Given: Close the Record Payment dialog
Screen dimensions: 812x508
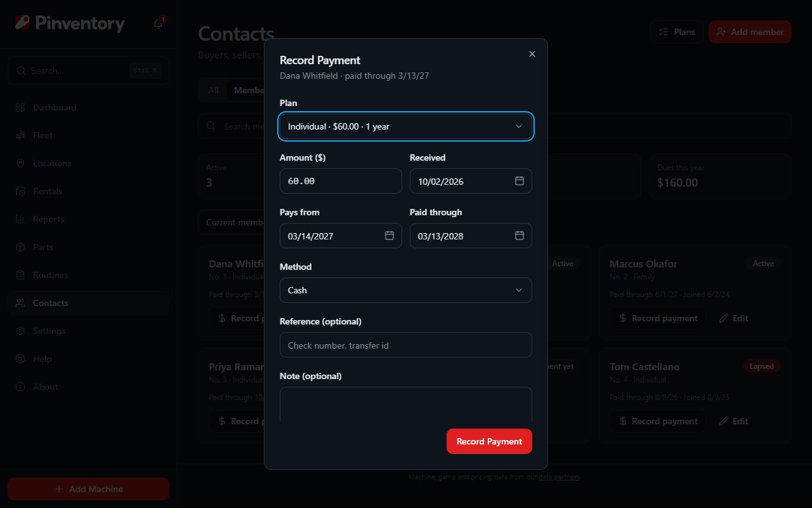Looking at the screenshot, I should pyautogui.click(x=532, y=54).
